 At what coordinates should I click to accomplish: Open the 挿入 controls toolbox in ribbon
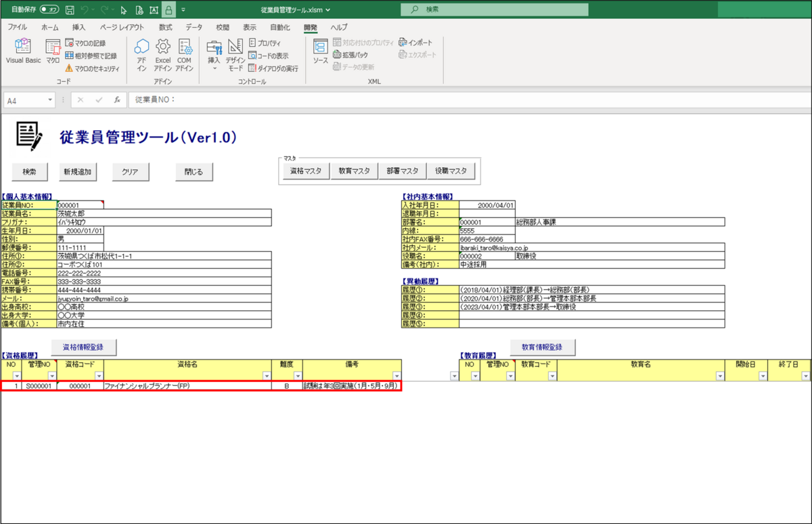point(214,55)
